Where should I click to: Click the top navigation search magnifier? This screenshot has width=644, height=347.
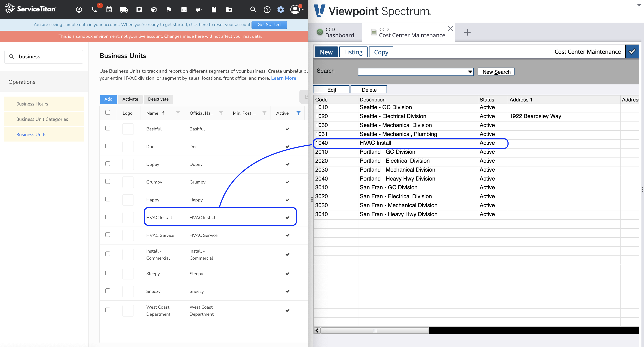(253, 10)
